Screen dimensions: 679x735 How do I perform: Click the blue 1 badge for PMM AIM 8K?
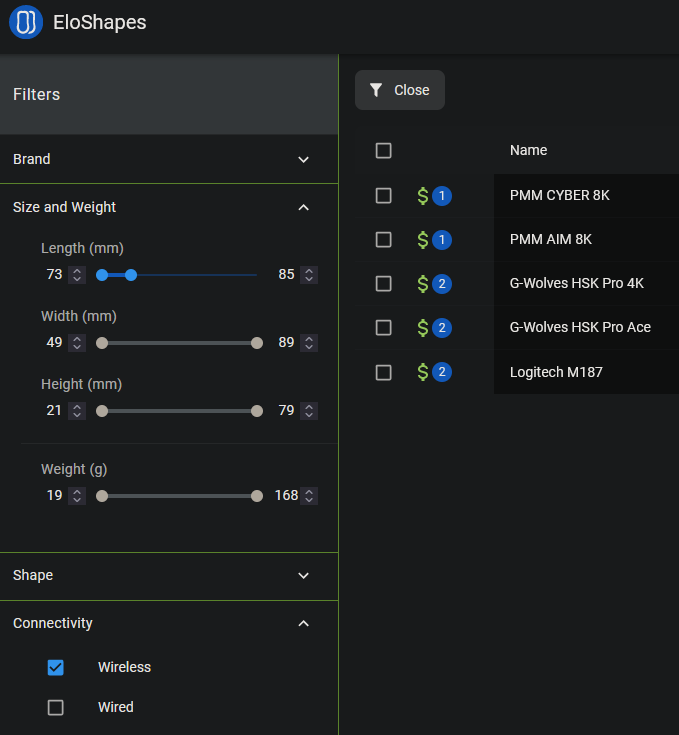pos(442,240)
